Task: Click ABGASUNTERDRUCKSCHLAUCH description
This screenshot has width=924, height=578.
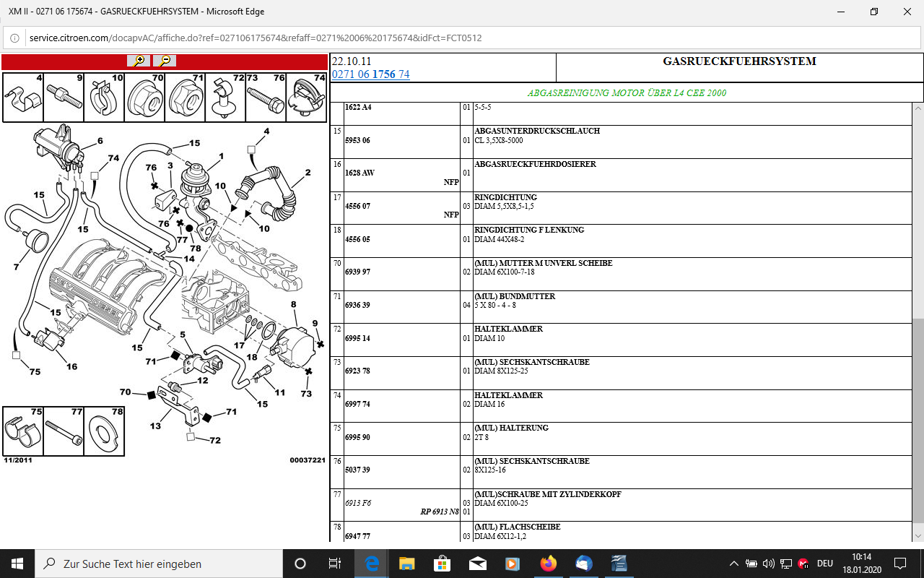Action: [x=537, y=131]
